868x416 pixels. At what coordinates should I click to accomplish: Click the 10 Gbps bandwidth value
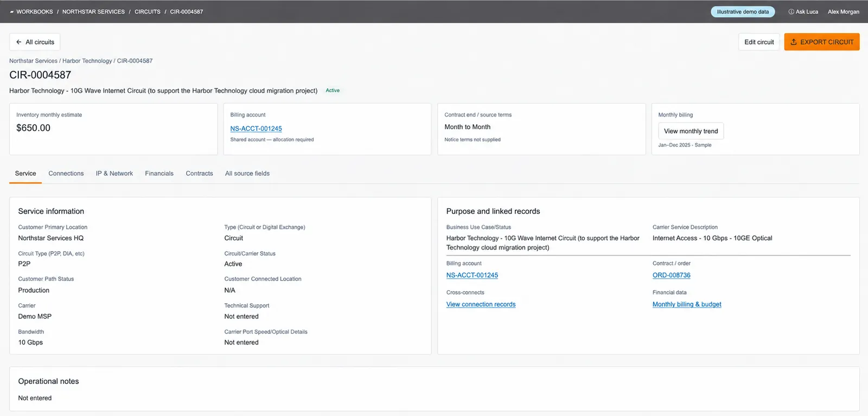(30, 342)
